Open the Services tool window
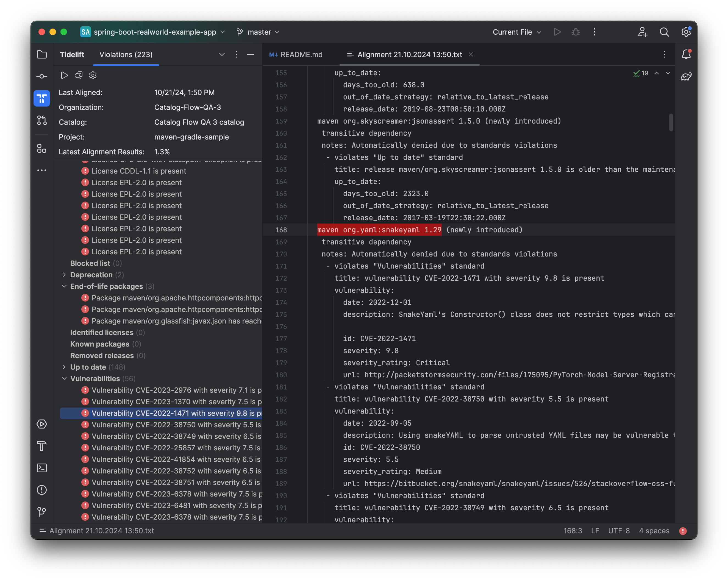Screen dimensions: 728x580 (41, 424)
